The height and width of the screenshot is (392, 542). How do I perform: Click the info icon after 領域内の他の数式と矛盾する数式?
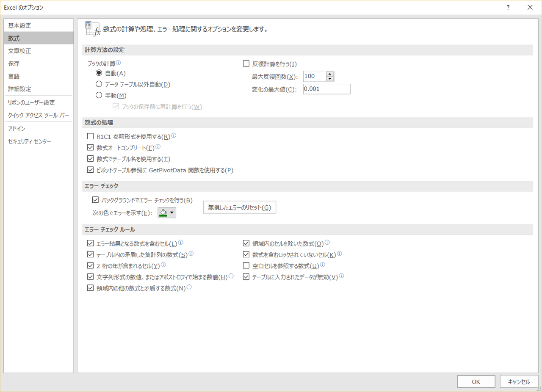coord(189,287)
